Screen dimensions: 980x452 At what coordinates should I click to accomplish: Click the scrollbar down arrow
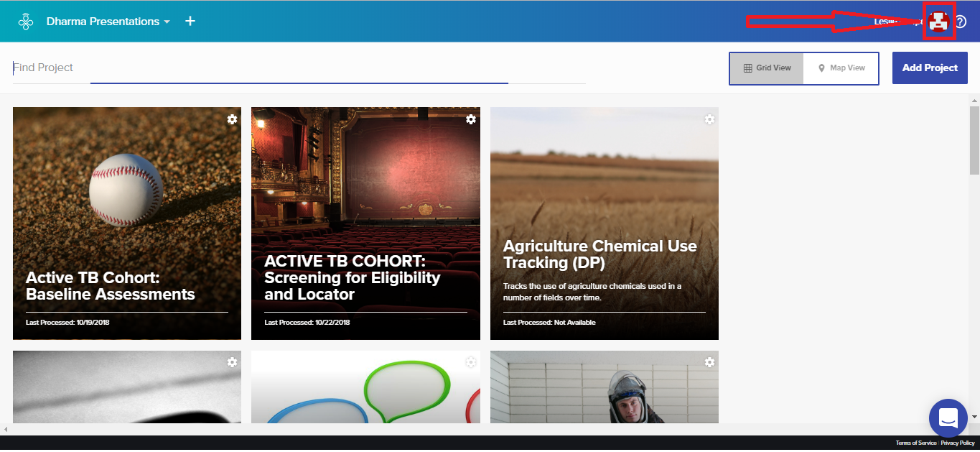974,417
